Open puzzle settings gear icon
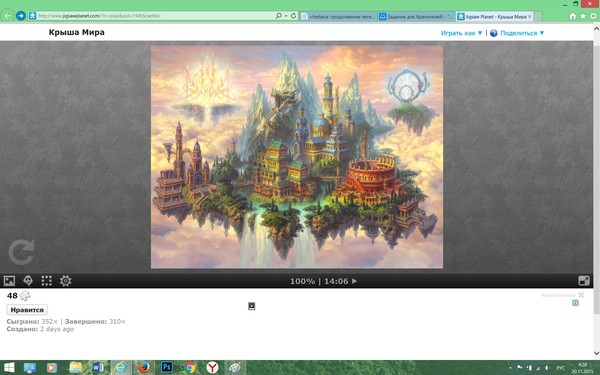 [x=65, y=281]
